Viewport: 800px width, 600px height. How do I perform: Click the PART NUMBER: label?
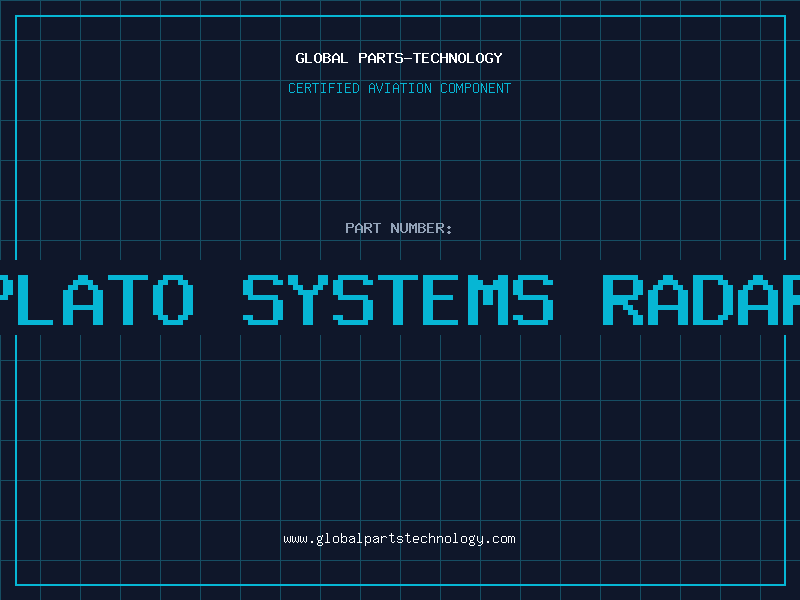click(399, 228)
